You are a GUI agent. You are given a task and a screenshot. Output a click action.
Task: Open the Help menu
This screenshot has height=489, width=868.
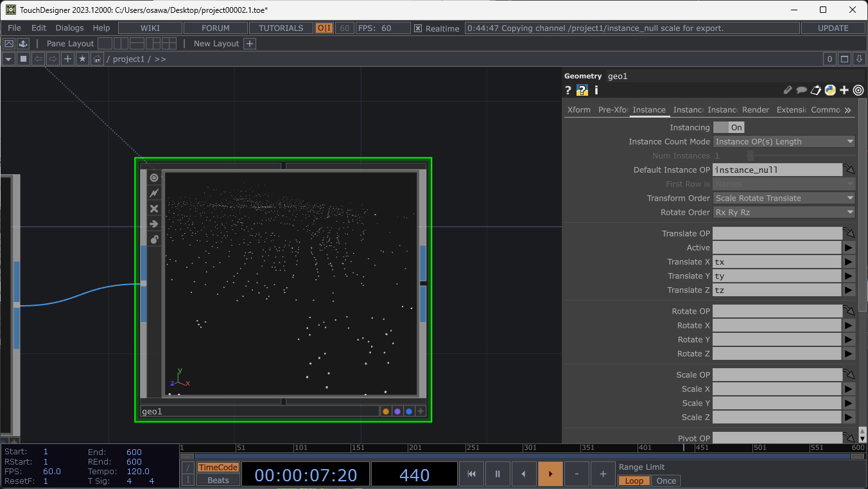101,28
